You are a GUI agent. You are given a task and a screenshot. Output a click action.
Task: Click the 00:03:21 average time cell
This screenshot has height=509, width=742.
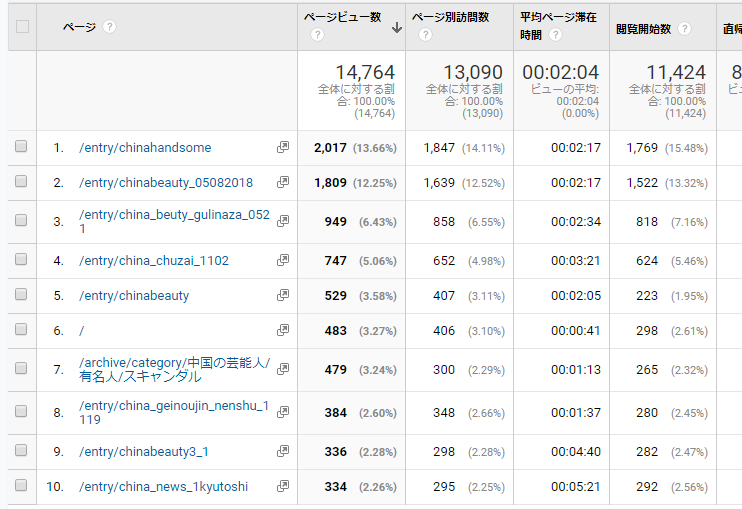(x=576, y=261)
